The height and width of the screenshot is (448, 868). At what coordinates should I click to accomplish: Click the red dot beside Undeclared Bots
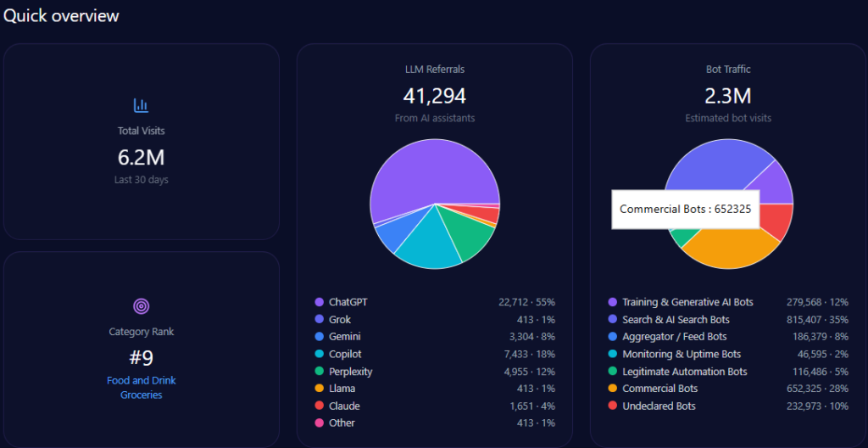(612, 406)
